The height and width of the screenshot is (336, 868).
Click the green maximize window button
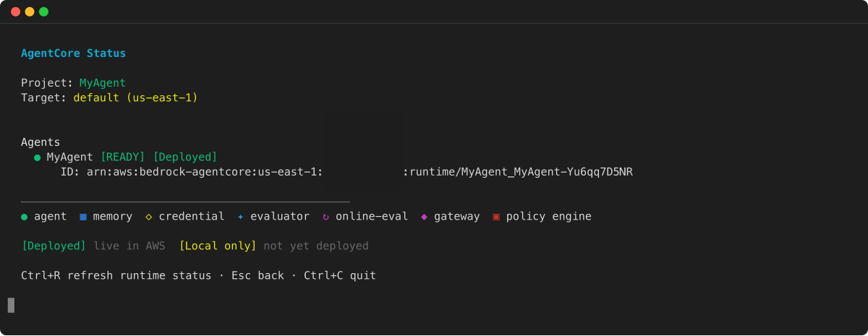43,12
